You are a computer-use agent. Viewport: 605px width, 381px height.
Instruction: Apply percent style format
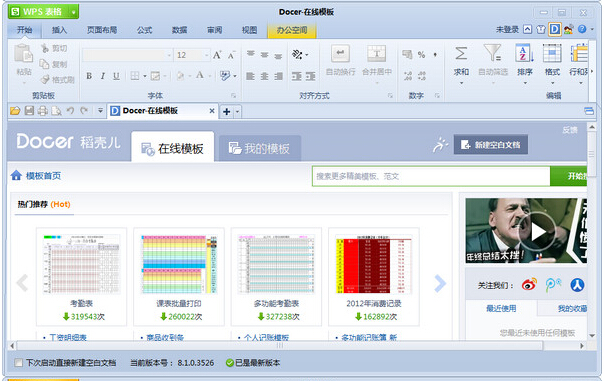[x=421, y=55]
